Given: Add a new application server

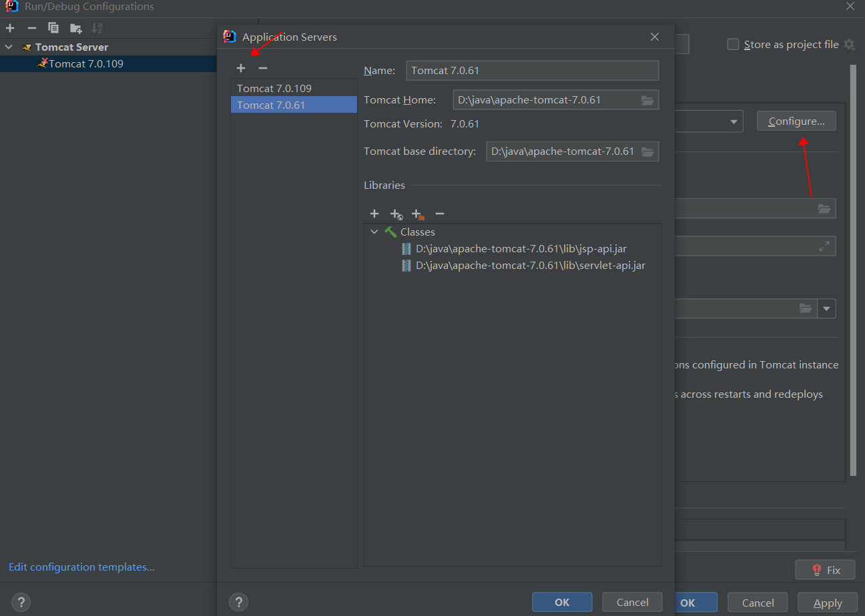Looking at the screenshot, I should click(241, 68).
